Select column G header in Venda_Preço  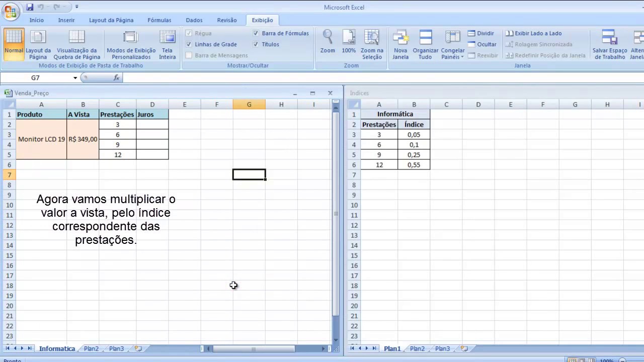click(249, 104)
